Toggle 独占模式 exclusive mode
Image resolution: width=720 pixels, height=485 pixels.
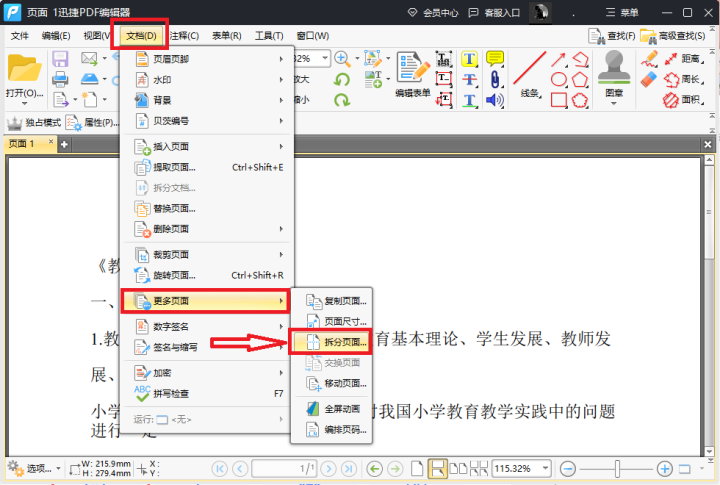tap(34, 123)
